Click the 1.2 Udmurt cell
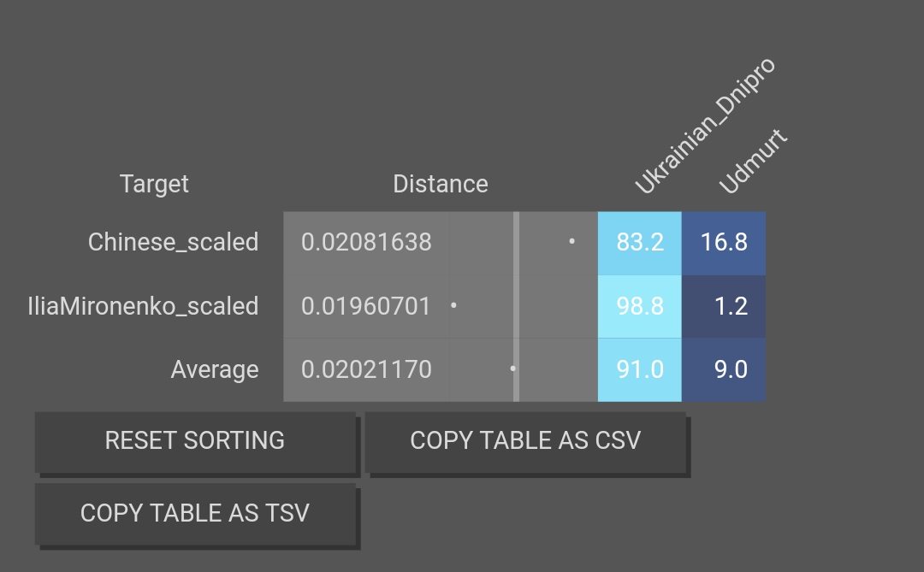Screen dimensions: 924x572 724,306
